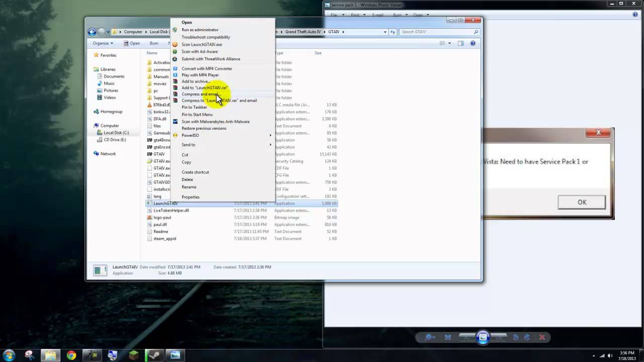The image size is (644, 362).
Task: Choose 'Submit with ThreatWork Alliance'
Action: (x=211, y=59)
